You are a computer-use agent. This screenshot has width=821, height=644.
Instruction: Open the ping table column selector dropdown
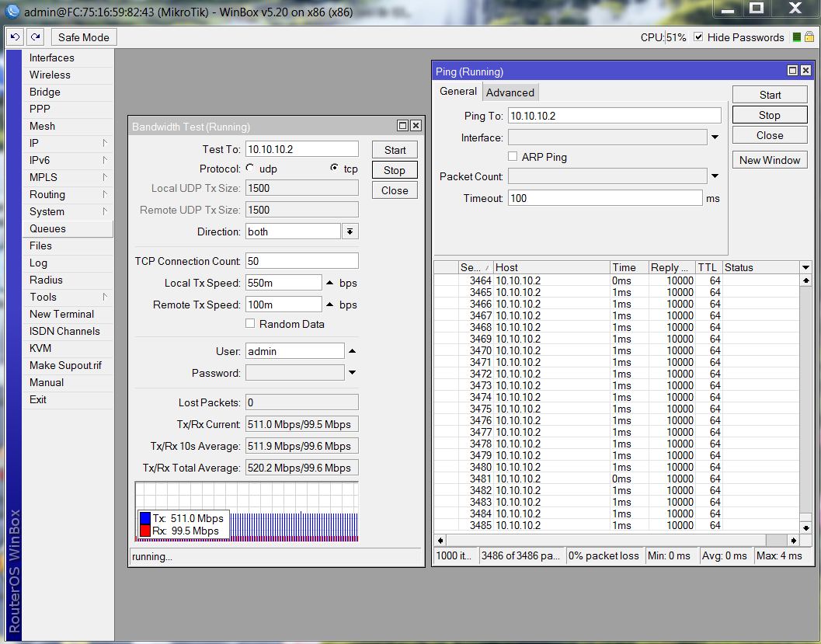[x=805, y=267]
